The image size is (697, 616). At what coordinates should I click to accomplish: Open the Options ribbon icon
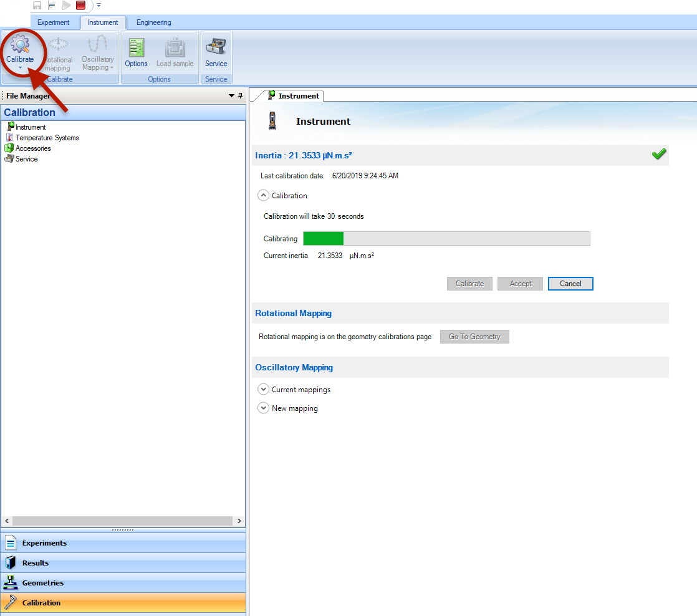136,47
